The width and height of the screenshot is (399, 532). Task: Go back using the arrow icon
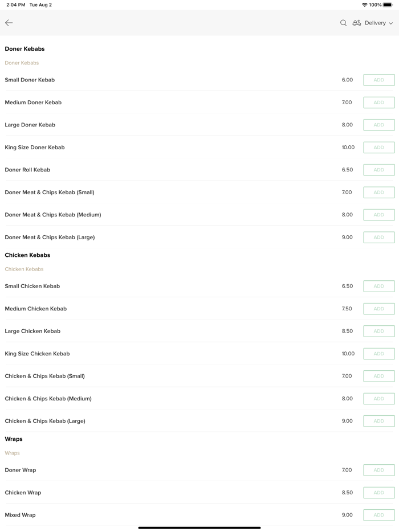coord(9,23)
